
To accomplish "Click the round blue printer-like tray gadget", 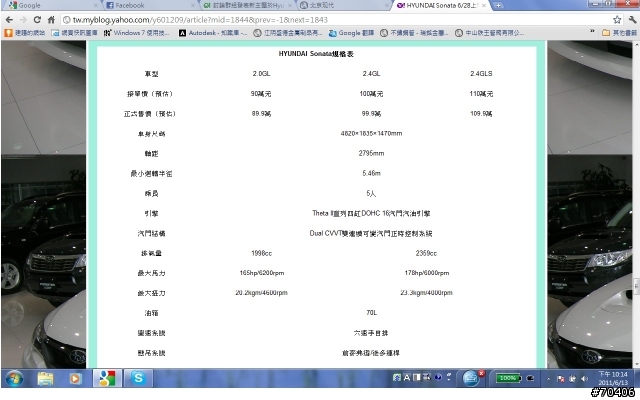I will 471,378.
